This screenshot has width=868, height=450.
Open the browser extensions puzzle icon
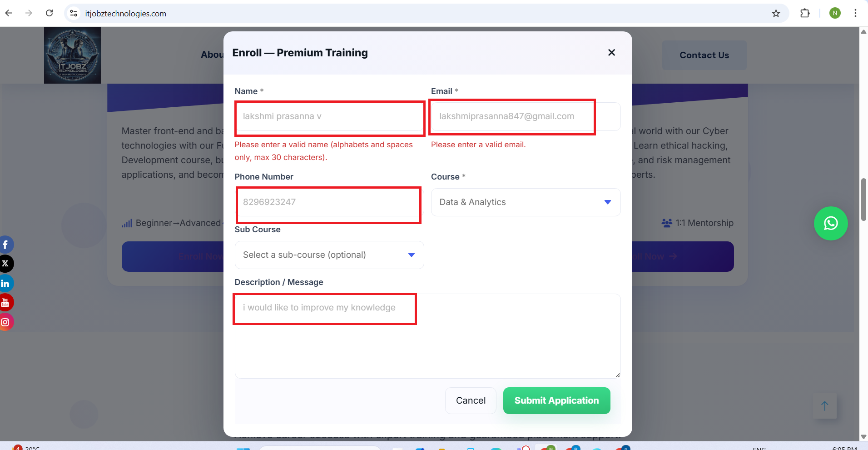click(805, 14)
